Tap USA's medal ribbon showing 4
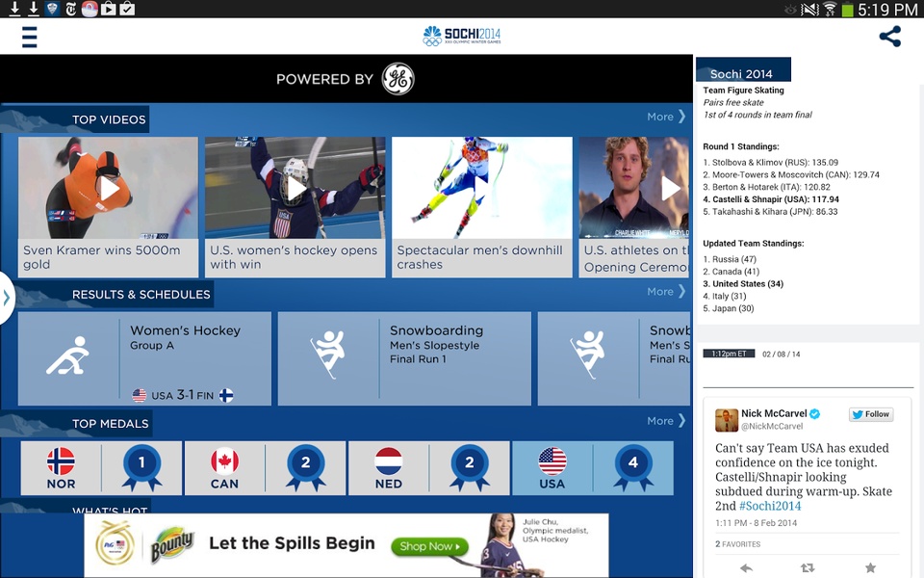 [x=633, y=468]
